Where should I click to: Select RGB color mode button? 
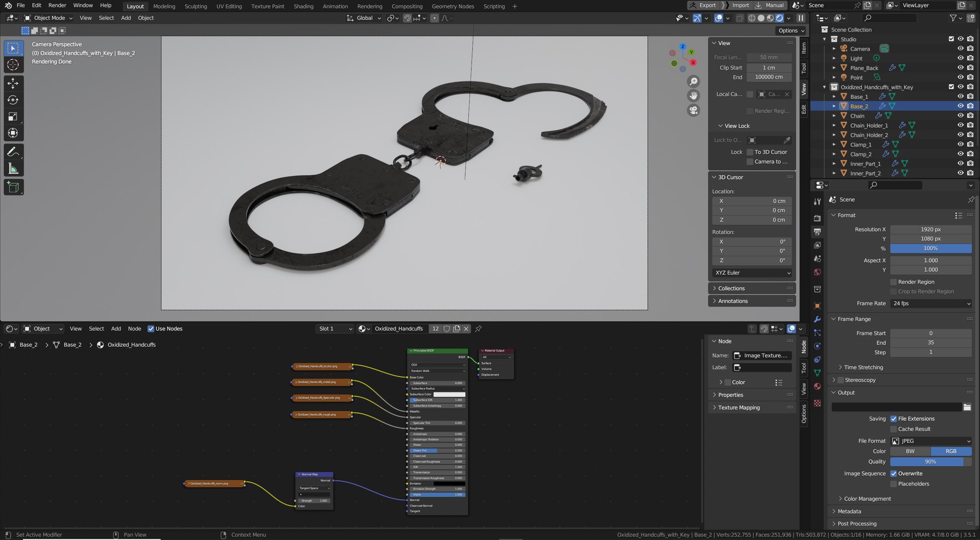951,452
